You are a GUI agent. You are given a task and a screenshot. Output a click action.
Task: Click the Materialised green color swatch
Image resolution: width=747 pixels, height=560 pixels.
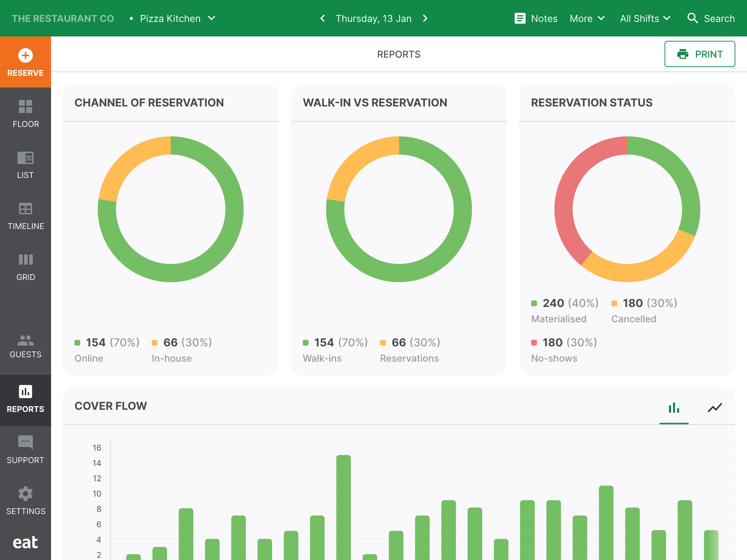pos(534,303)
